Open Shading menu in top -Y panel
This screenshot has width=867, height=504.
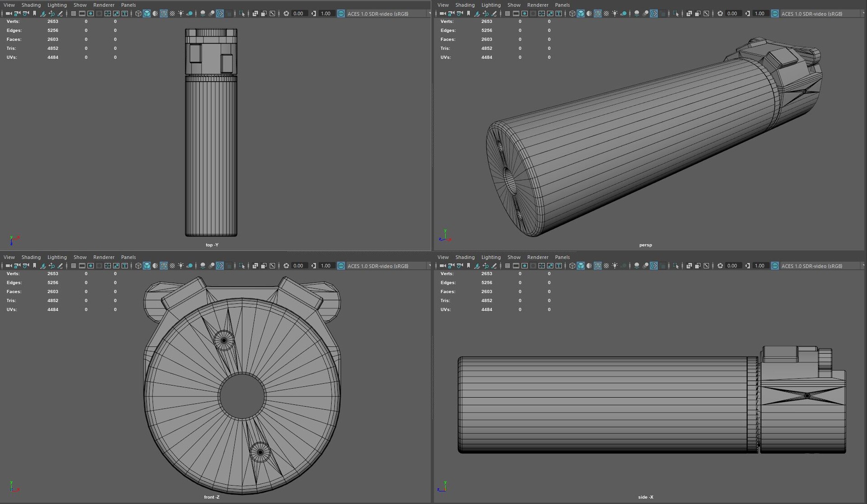[x=31, y=5]
